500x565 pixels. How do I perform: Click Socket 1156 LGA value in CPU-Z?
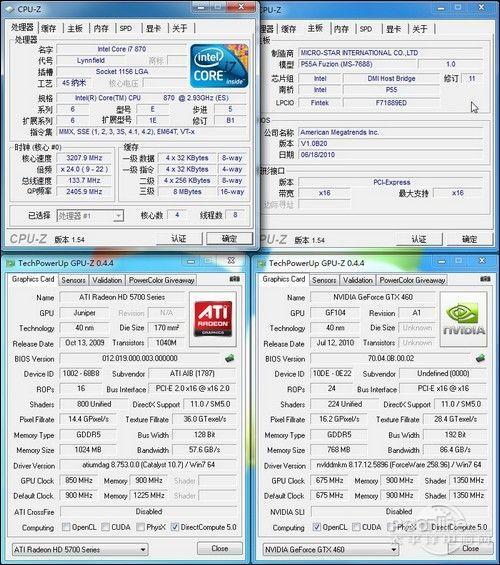(x=122, y=71)
